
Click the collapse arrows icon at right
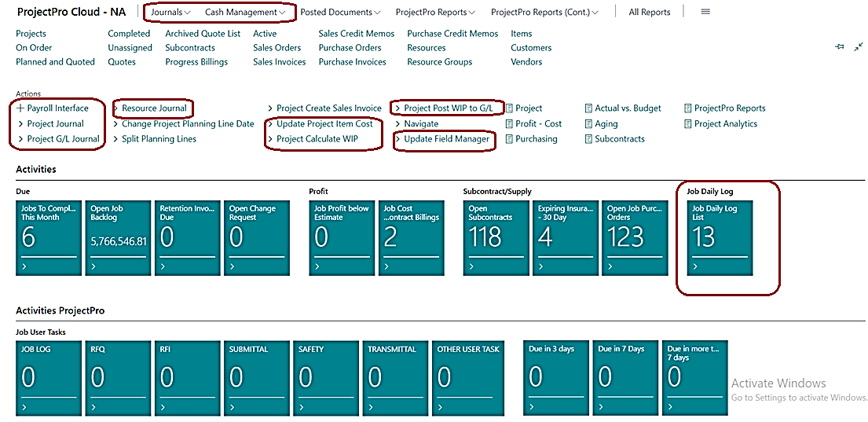858,47
